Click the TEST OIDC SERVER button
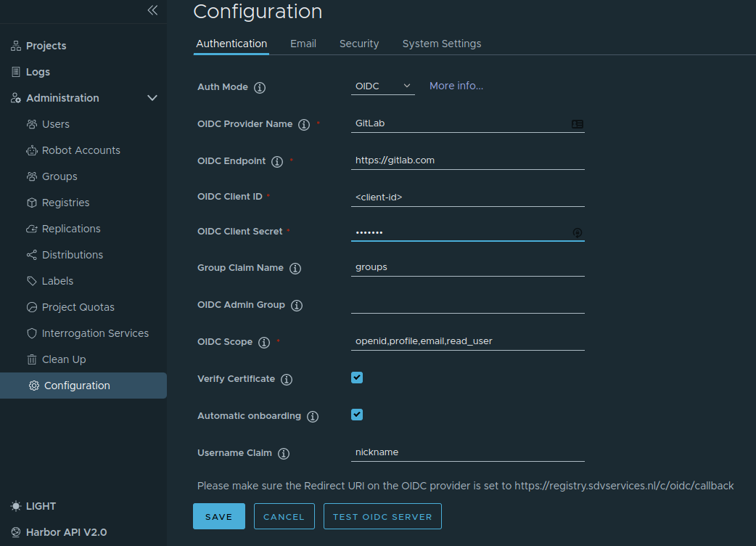The height and width of the screenshot is (546, 756). 382,516
